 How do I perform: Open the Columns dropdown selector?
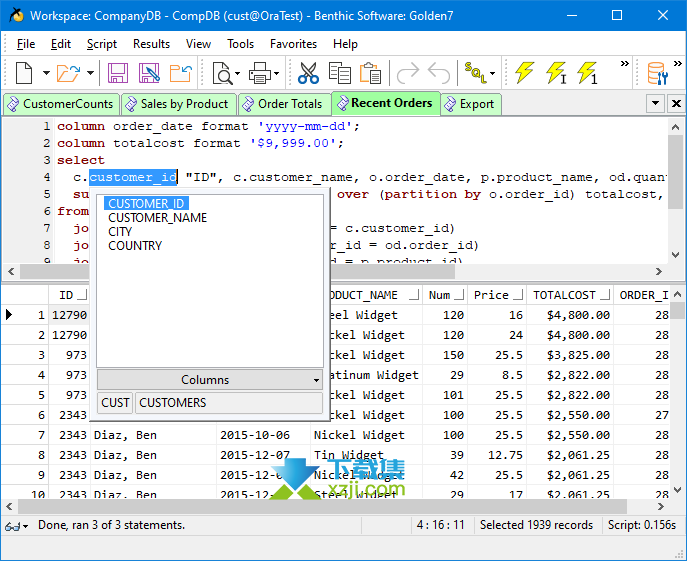[210, 380]
